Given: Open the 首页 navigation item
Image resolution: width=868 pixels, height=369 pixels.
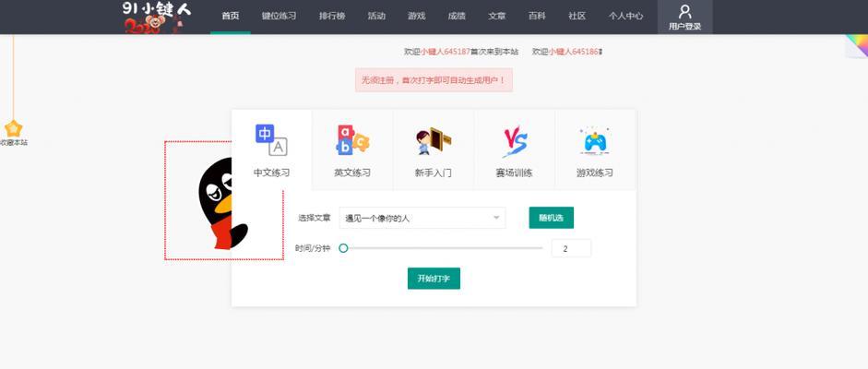Looking at the screenshot, I should tap(231, 16).
